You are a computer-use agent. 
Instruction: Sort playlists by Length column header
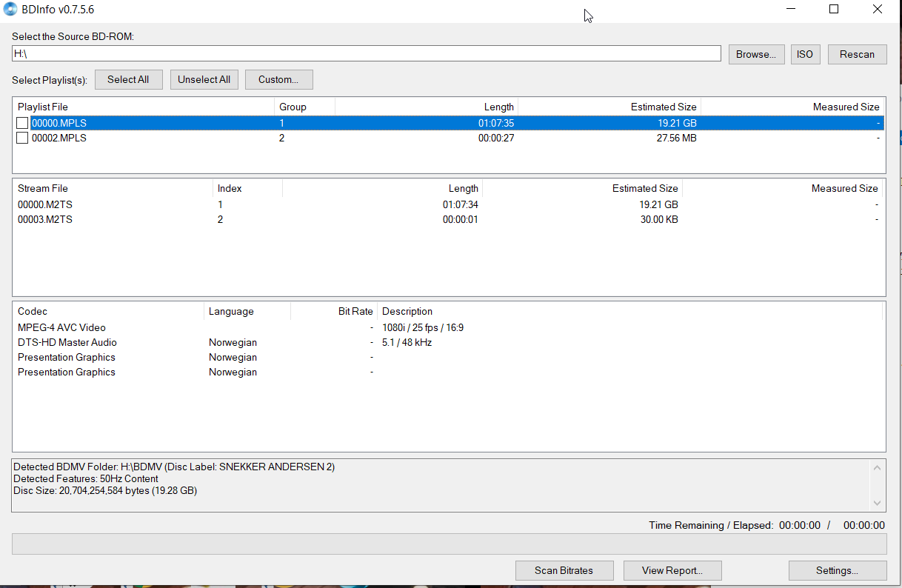[x=426, y=107]
